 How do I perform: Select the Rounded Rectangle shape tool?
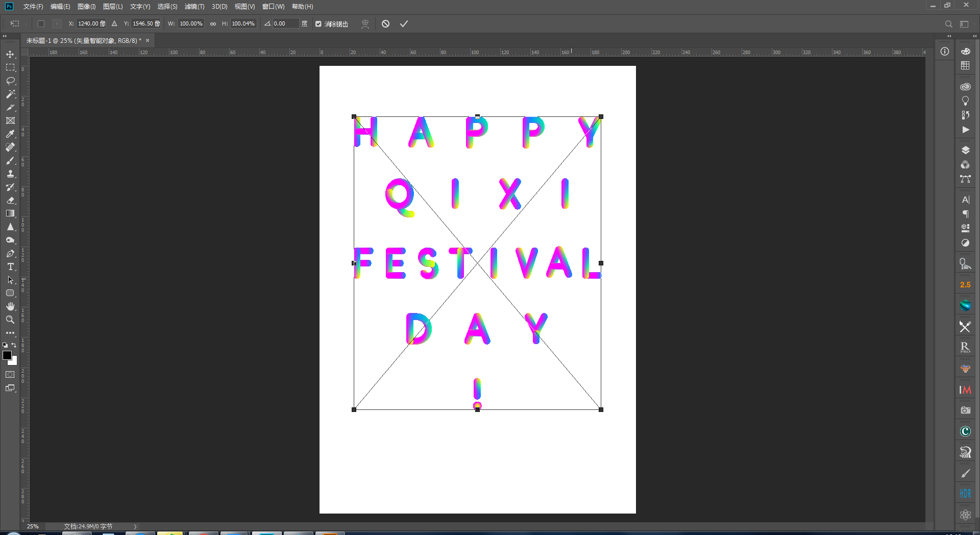pos(10,293)
